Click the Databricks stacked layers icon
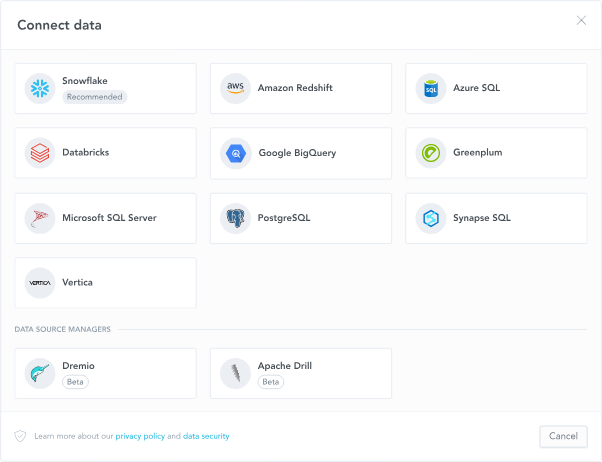 (40, 153)
